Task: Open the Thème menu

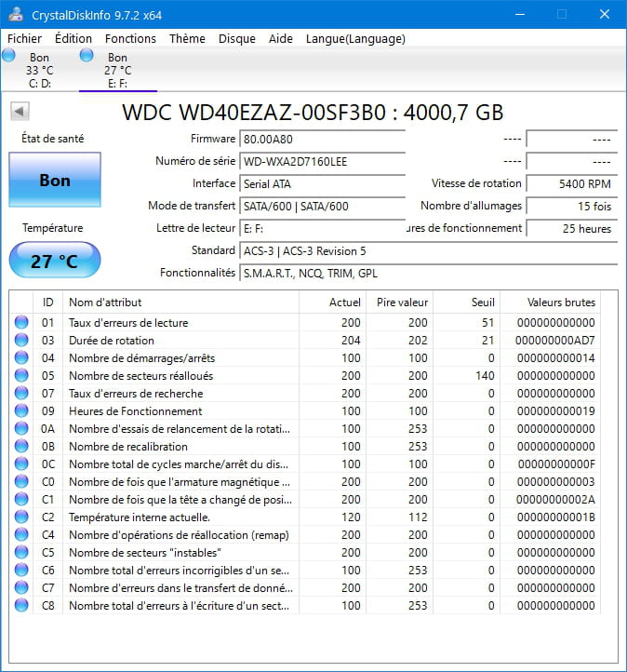Action: point(187,38)
